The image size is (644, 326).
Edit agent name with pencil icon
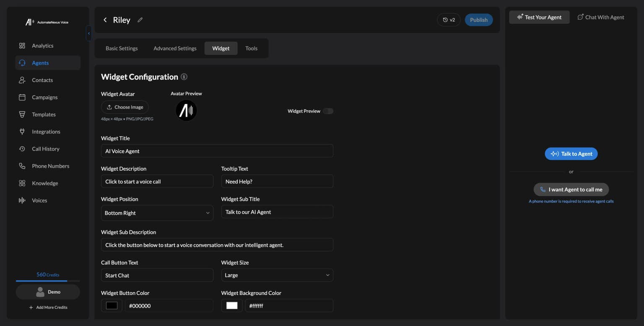coord(140,20)
